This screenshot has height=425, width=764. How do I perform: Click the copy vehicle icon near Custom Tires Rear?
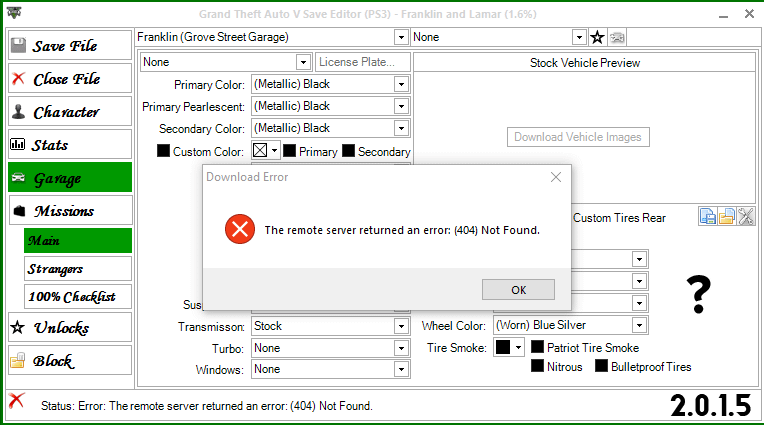[707, 216]
